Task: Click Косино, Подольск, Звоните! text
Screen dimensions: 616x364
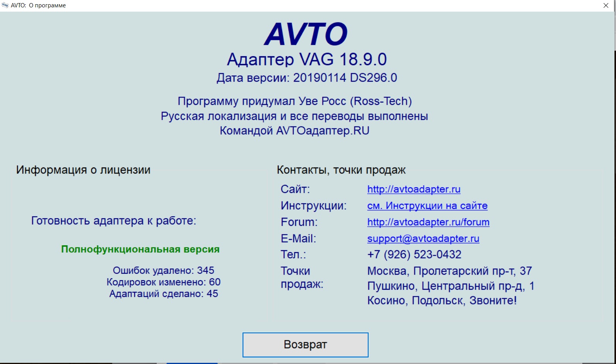Action: 442,301
